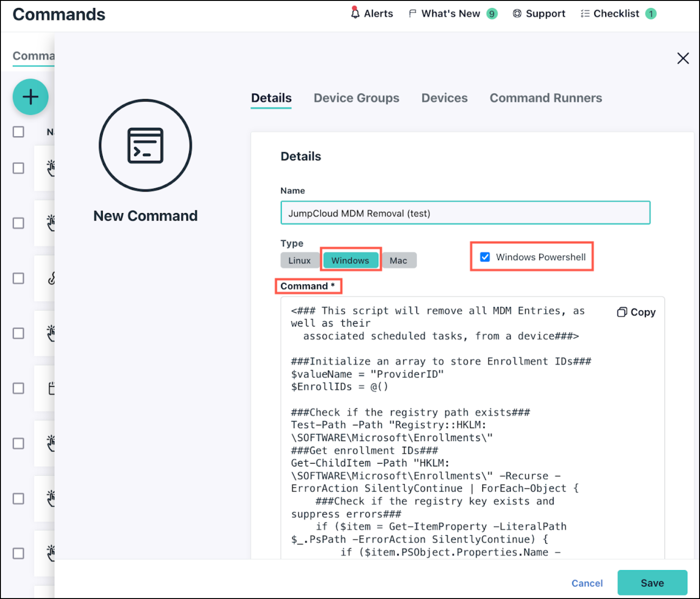
Task: Check the first command's row checkbox
Action: point(18,168)
